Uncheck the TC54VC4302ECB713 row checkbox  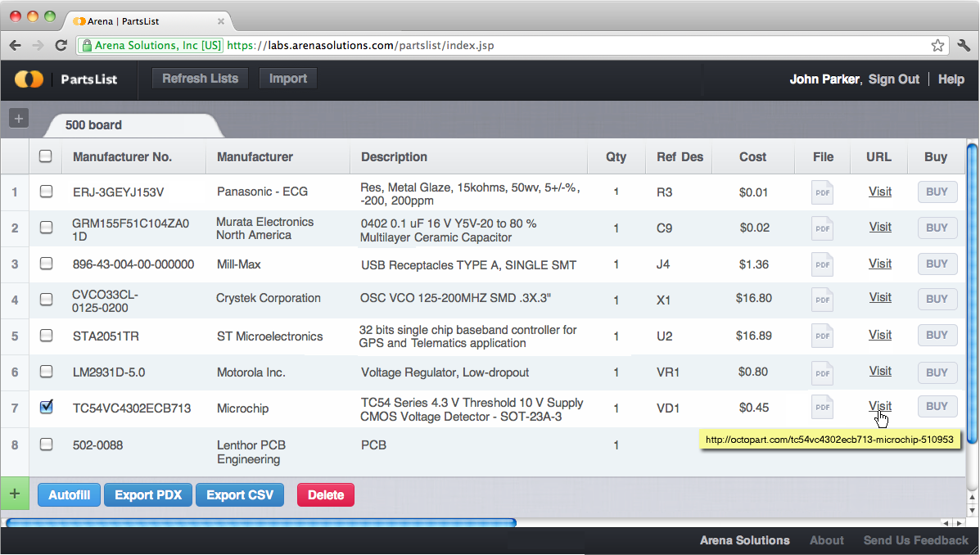pos(46,407)
